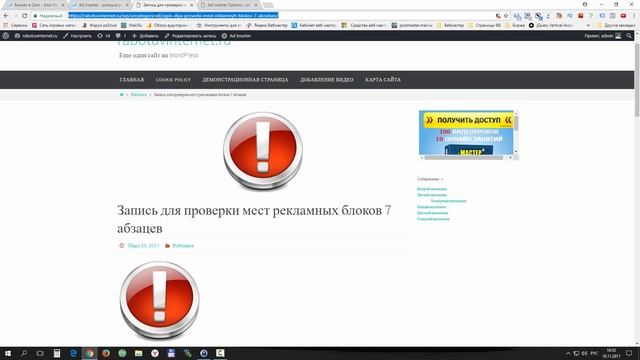
Task: Switch to the Ad Inserter Options tab
Action: [229, 5]
